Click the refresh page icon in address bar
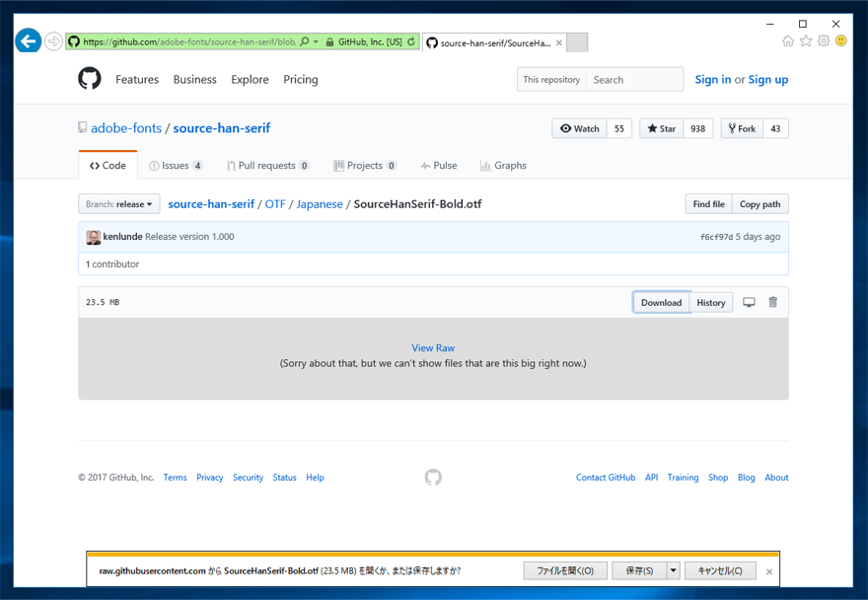 click(411, 41)
